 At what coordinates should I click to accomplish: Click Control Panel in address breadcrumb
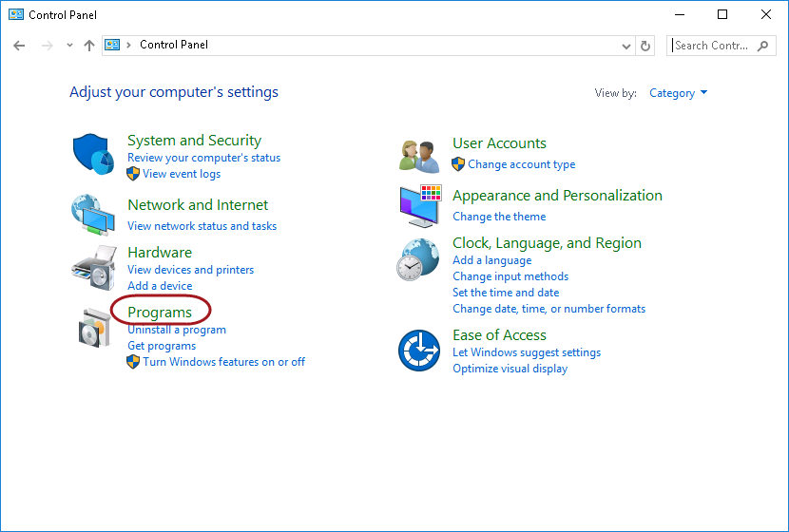pos(174,45)
